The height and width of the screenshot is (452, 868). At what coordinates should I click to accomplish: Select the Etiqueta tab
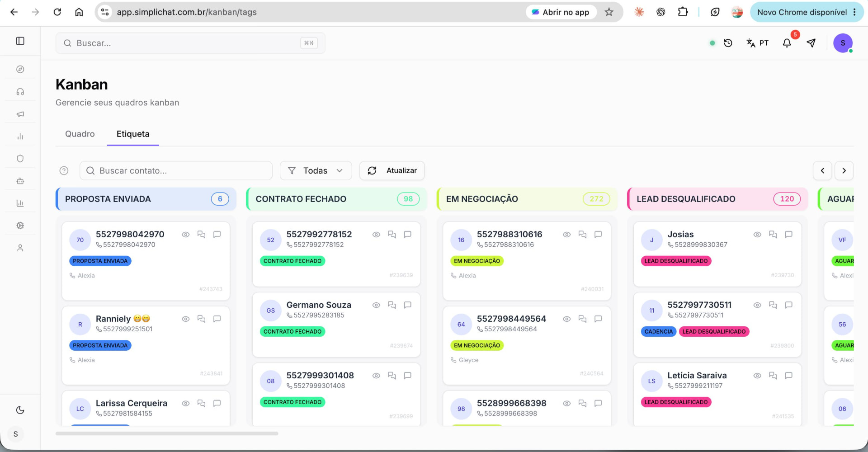pyautogui.click(x=133, y=134)
